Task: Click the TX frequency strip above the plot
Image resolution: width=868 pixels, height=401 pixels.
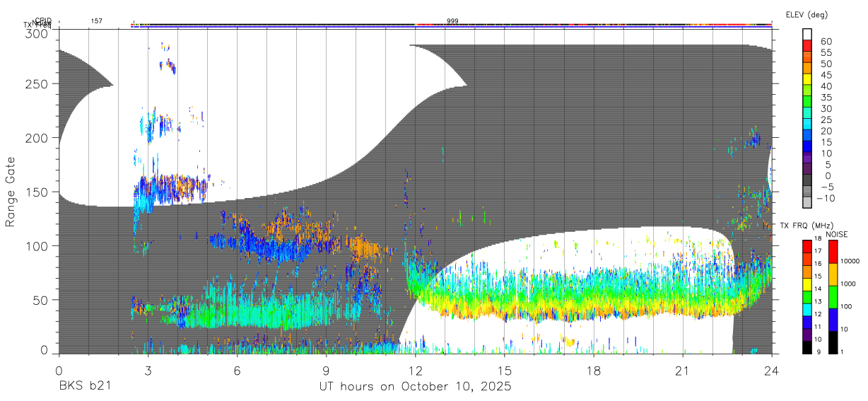Action: pos(451,27)
